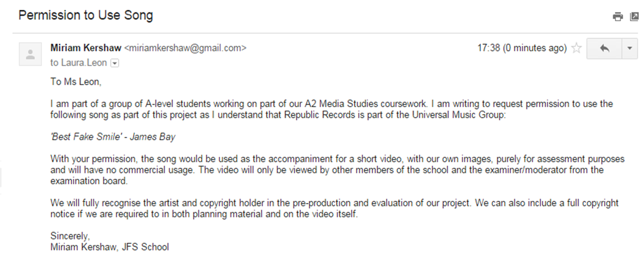Click the italic 'Best Fake Smile' line
The height and width of the screenshot is (262, 644).
coord(113,137)
